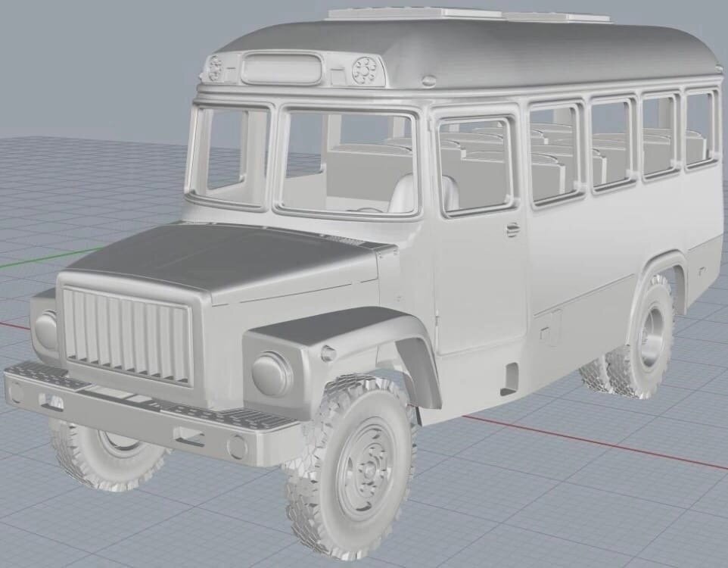
Task: Pick the driver's seat inside the cabin
Action: [422, 192]
